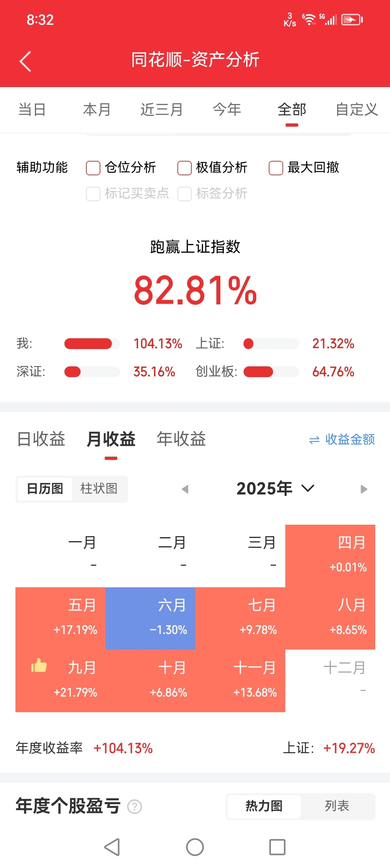The width and height of the screenshot is (390, 868).
Task: Switch display to 收益金额
Action: pyautogui.click(x=342, y=439)
